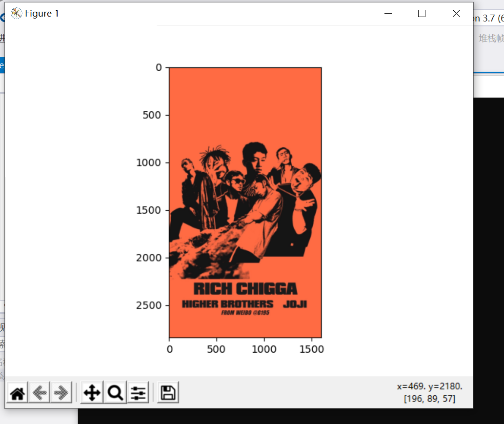Click the 'HIGHER BROTHERS' text in the poster
Screen dimensions: 504x424
coord(227,304)
